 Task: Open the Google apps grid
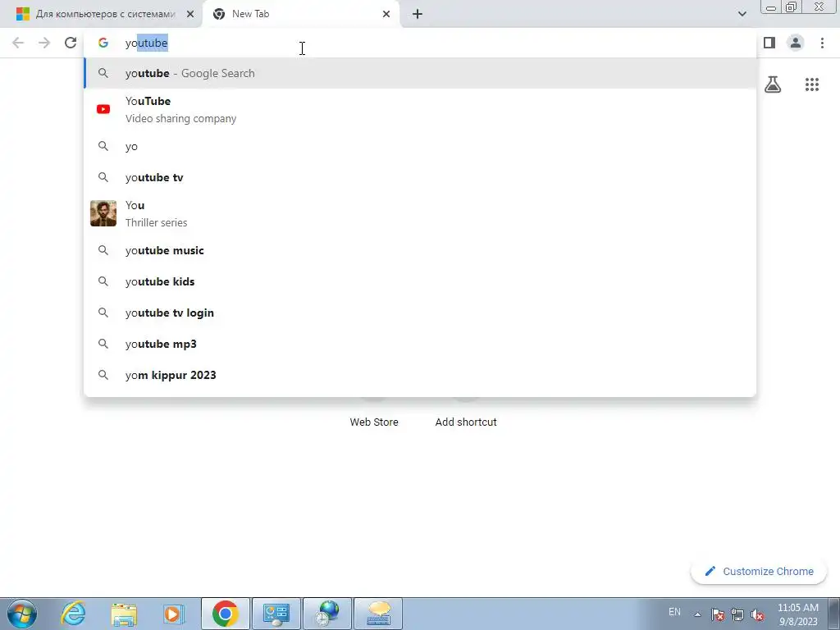(812, 84)
